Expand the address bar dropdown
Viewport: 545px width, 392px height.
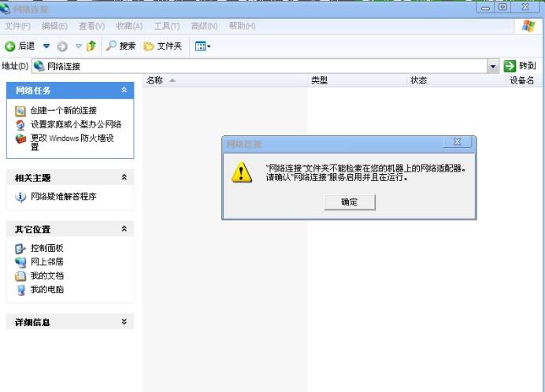click(x=493, y=66)
